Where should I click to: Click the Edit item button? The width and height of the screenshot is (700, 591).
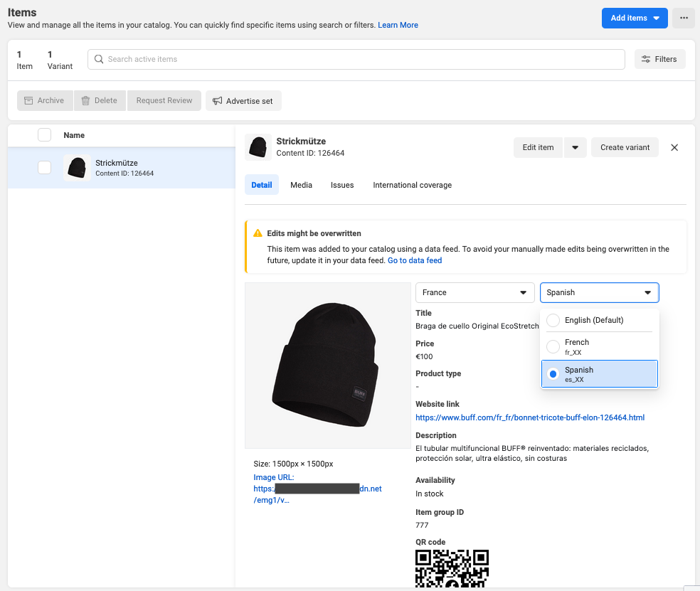pos(538,147)
